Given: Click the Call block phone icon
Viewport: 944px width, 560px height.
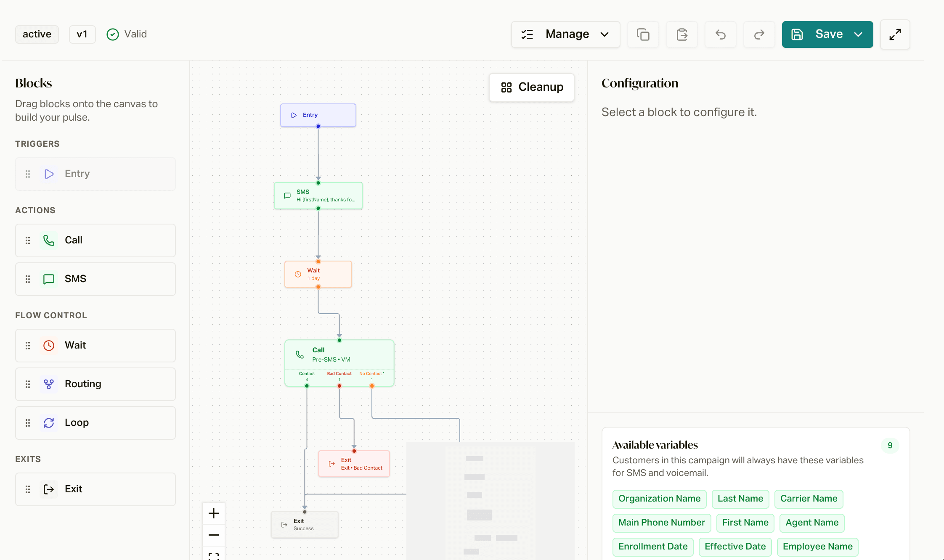Looking at the screenshot, I should pyautogui.click(x=49, y=240).
